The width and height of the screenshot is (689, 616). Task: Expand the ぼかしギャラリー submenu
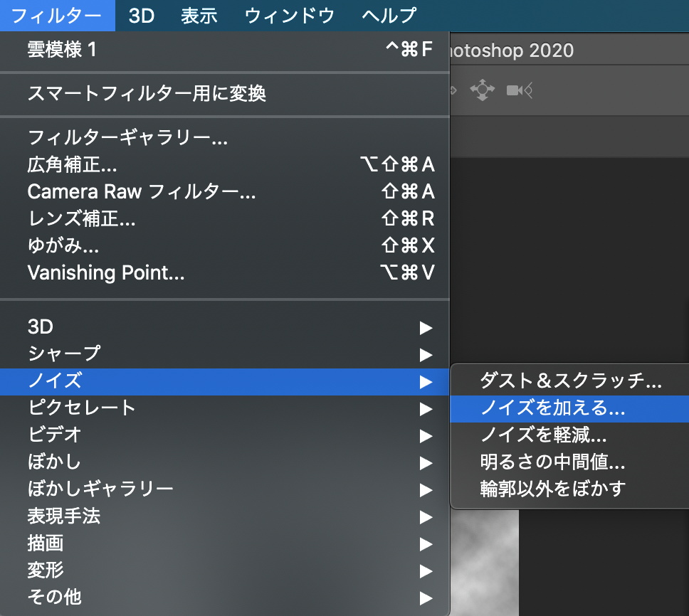[x=224, y=489]
